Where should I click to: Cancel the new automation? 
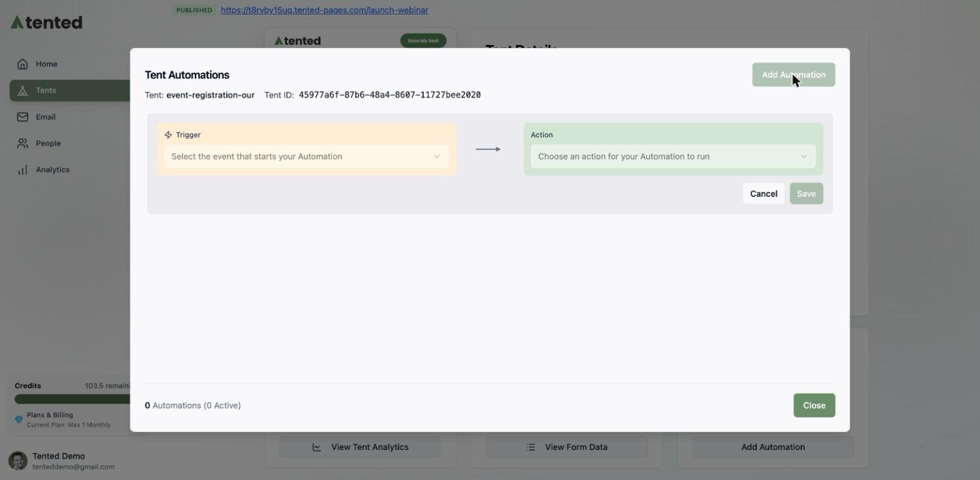coord(763,194)
